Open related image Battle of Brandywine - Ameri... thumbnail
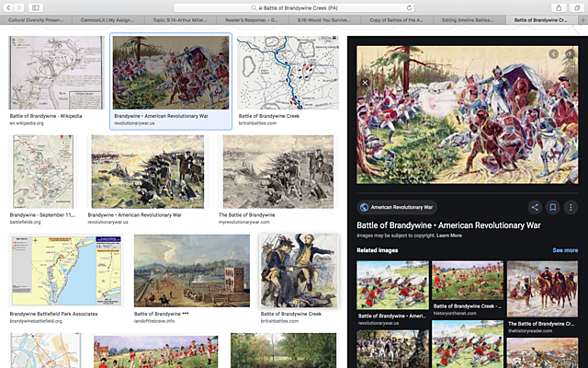The height and width of the screenshot is (368, 588). (x=392, y=285)
